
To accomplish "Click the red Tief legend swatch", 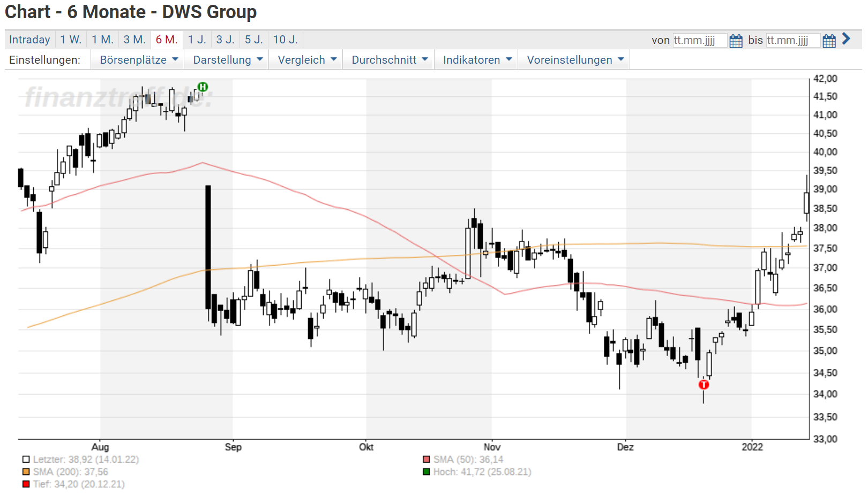I will [x=26, y=484].
